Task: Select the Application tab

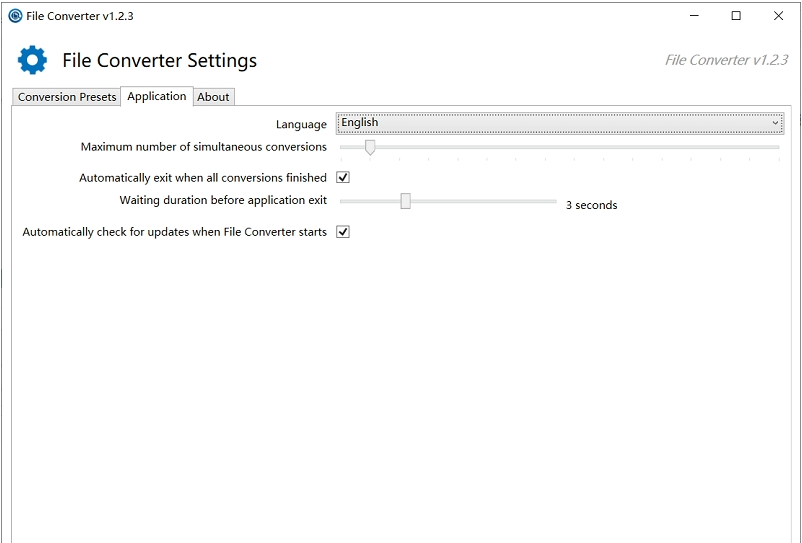Action: [157, 96]
